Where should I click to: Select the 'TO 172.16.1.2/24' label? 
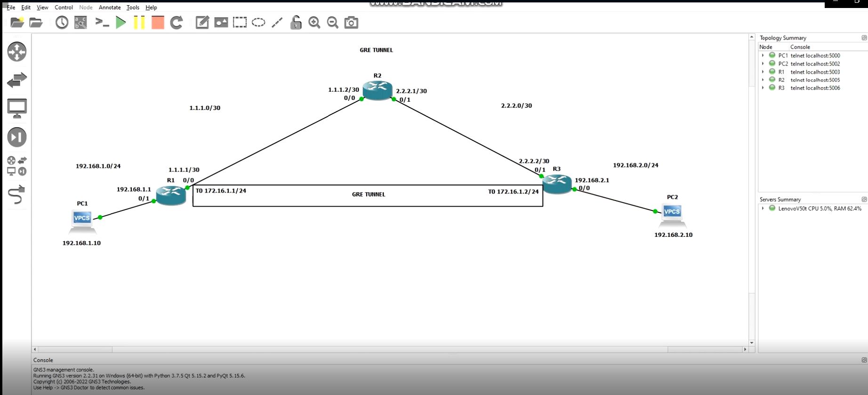pyautogui.click(x=513, y=192)
